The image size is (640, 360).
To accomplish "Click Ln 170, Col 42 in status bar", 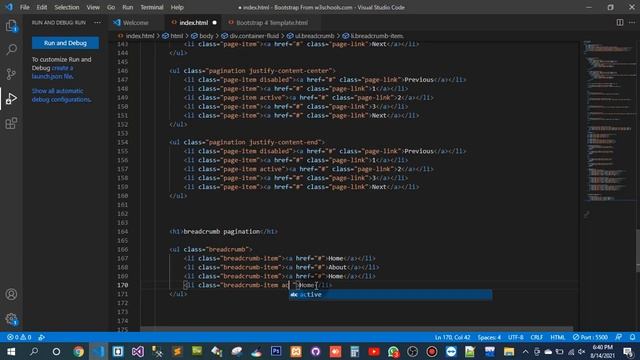I will (453, 337).
